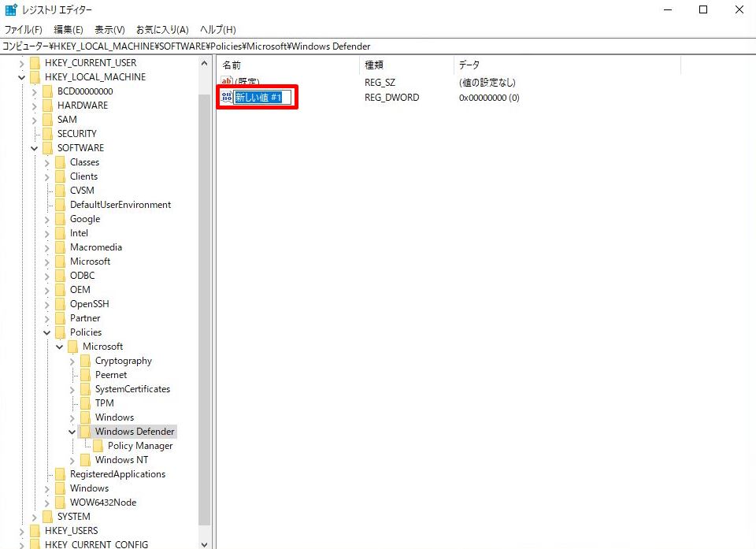The height and width of the screenshot is (549, 756).
Task: Expand the HKEY_USERS node
Action: click(22, 531)
